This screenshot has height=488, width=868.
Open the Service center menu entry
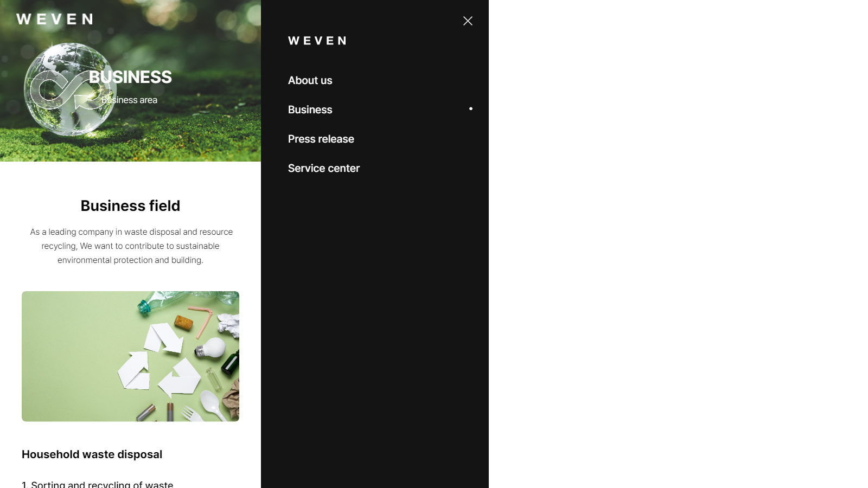[x=324, y=168]
